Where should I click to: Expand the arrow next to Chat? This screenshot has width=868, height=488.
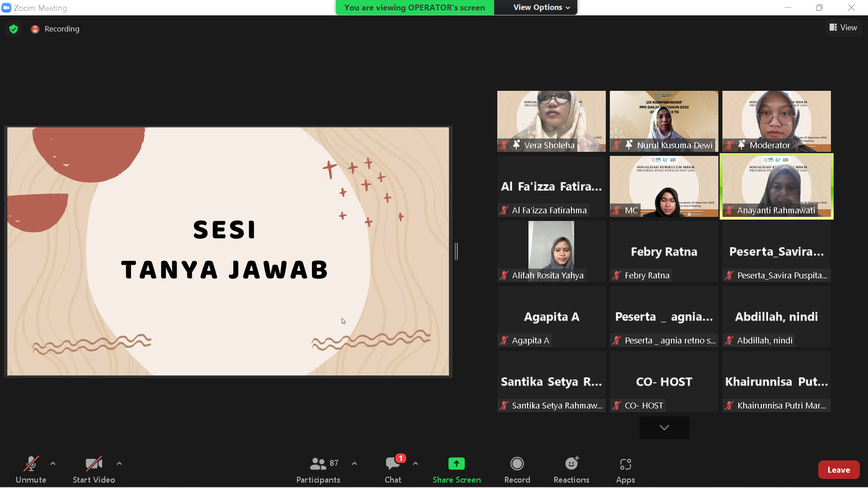(415, 464)
